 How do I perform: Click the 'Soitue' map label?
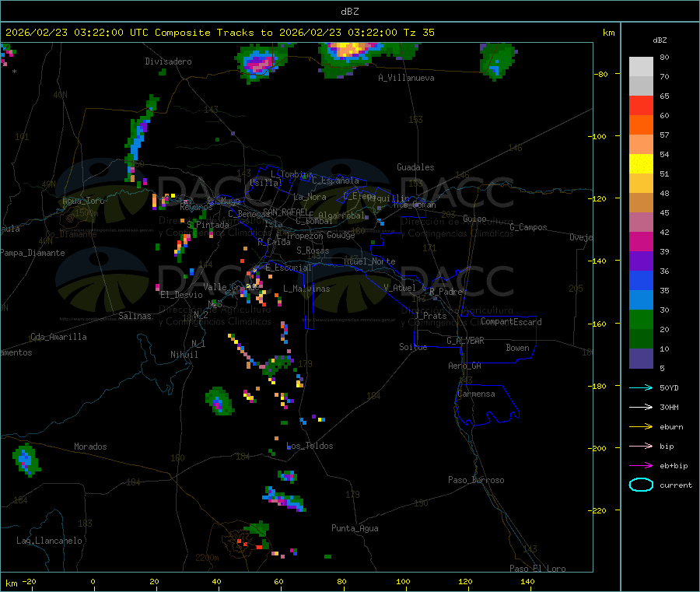point(413,347)
